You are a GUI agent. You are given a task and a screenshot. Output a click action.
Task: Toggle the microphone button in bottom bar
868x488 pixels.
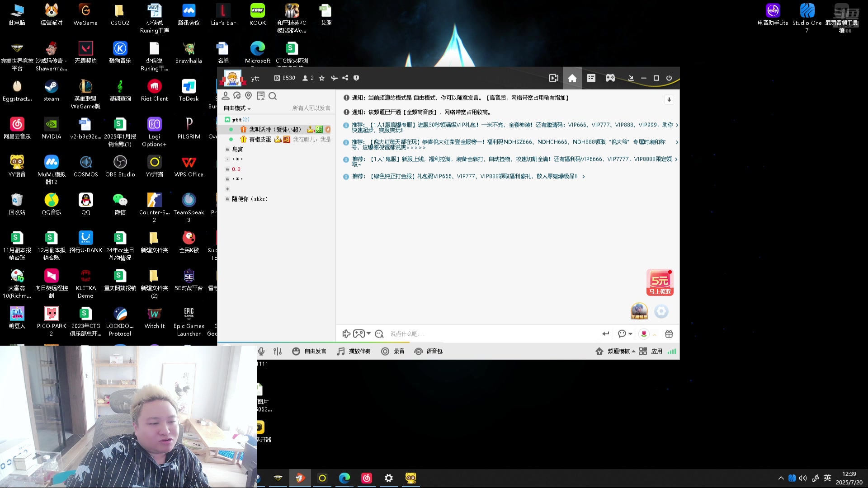coord(261,352)
